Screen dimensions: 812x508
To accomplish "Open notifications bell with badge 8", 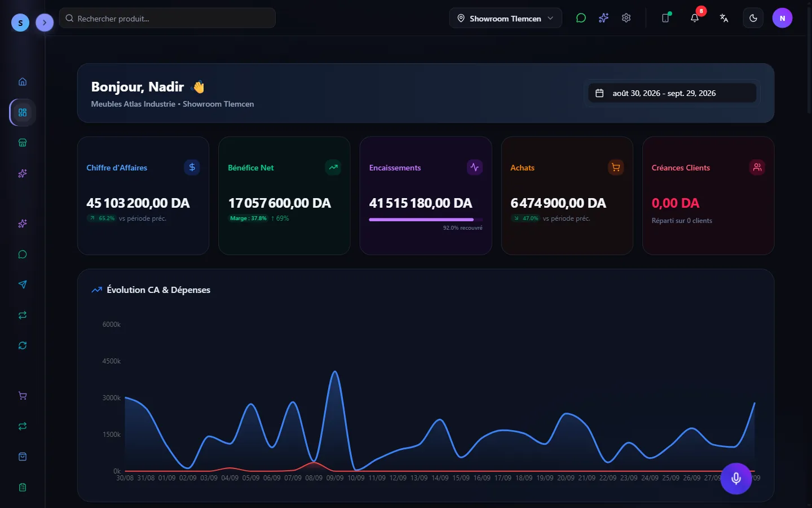I will pos(695,18).
